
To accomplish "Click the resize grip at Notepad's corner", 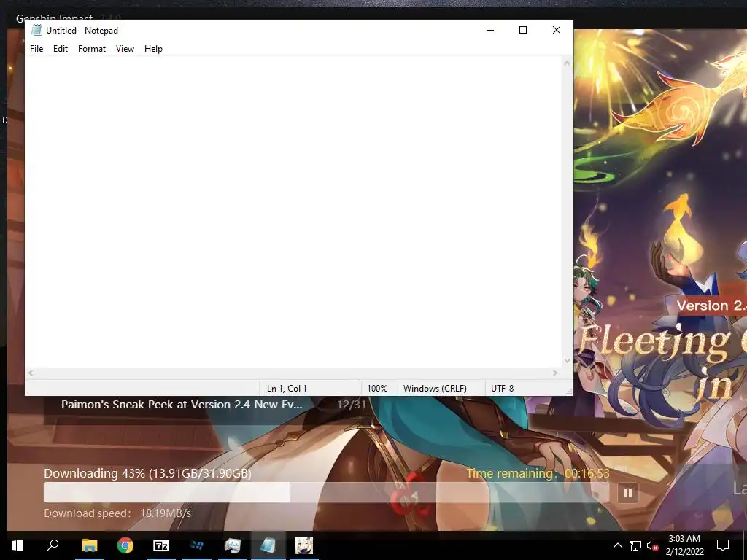I will click(568, 391).
